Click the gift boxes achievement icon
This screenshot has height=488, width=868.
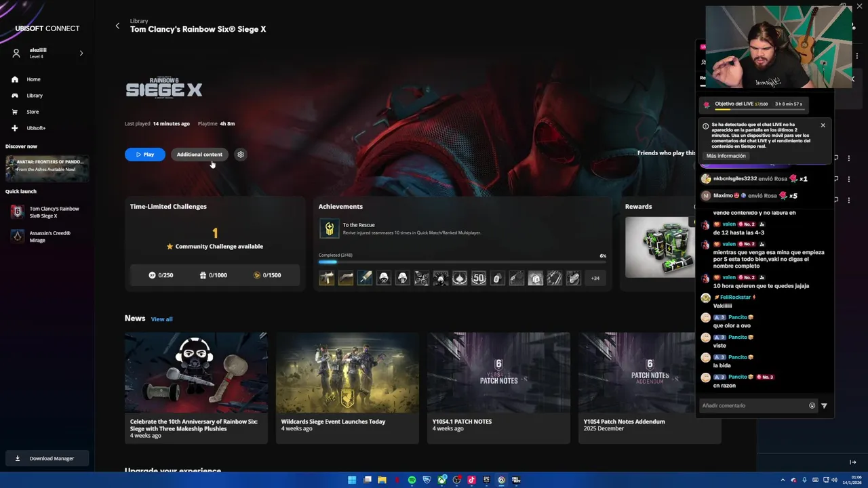pyautogui.click(x=536, y=278)
